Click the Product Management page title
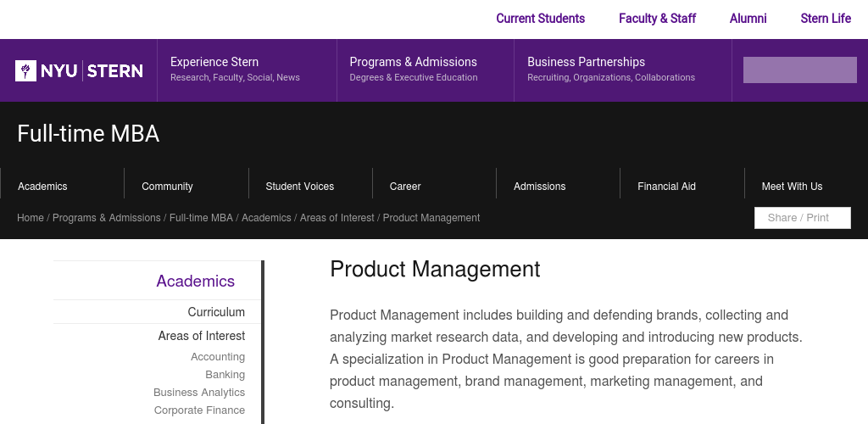868x424 pixels. click(x=435, y=270)
